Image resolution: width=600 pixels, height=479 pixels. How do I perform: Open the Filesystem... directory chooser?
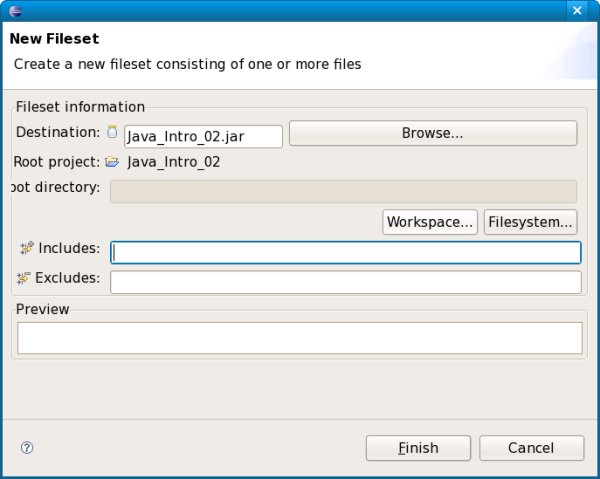click(x=531, y=222)
